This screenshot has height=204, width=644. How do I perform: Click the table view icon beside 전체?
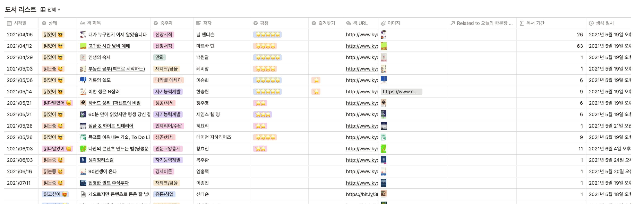[x=43, y=10]
